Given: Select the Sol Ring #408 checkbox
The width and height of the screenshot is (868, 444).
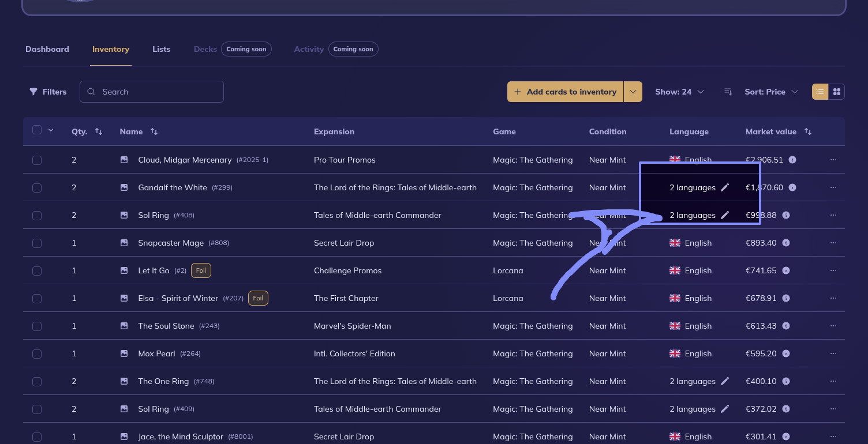Looking at the screenshot, I should (37, 215).
